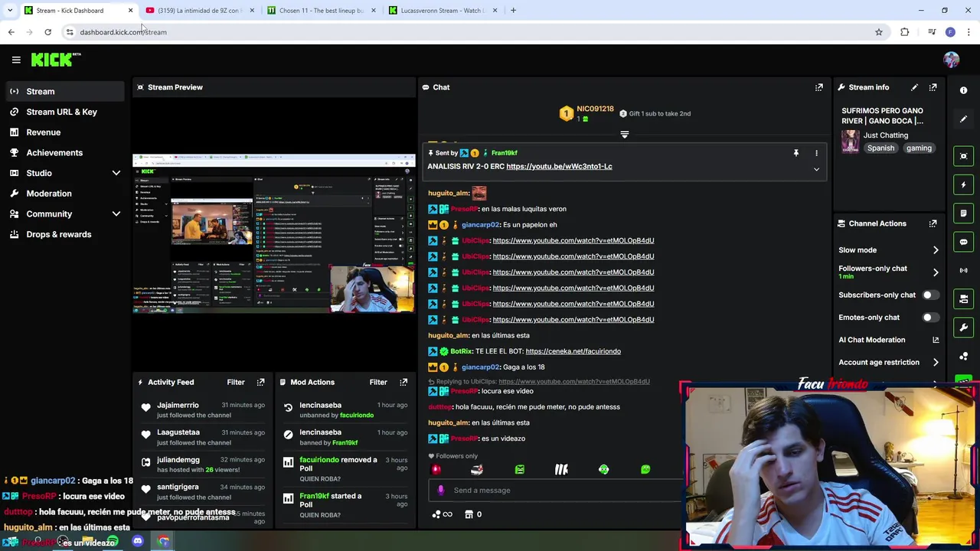The image size is (980, 551).
Task: Click the Just Chatting category thumbnail
Action: (850, 142)
